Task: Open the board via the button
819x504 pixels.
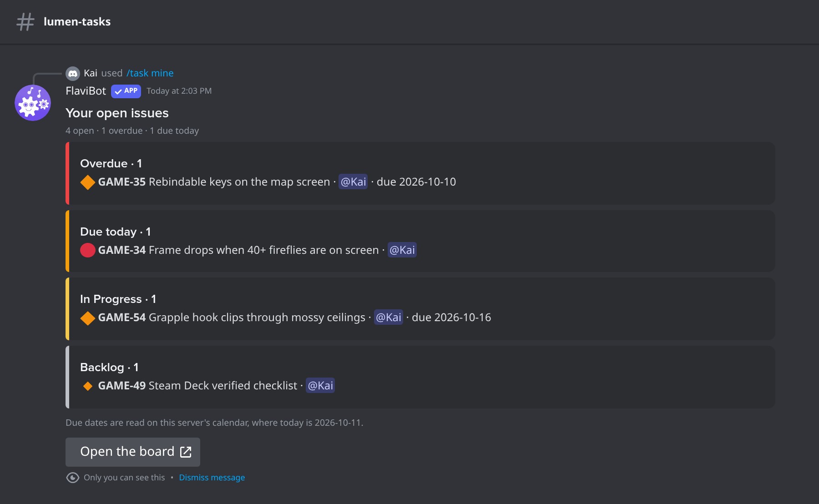Action: coord(133,452)
